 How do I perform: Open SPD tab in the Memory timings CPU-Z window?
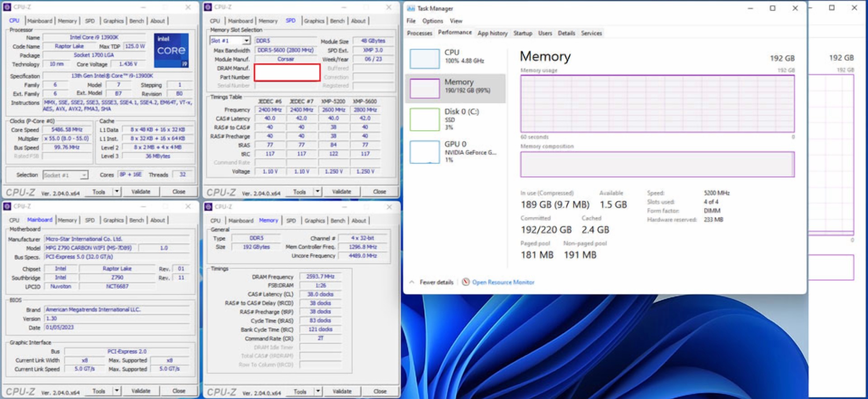click(291, 221)
